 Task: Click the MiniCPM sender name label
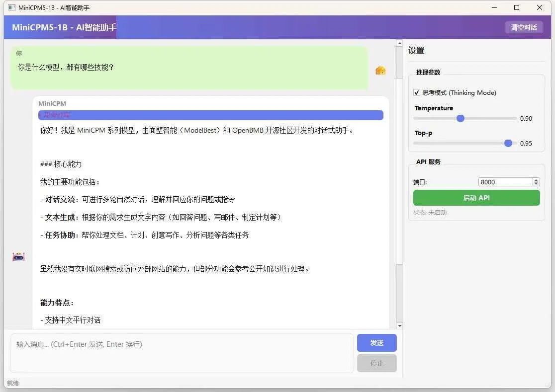coord(52,103)
